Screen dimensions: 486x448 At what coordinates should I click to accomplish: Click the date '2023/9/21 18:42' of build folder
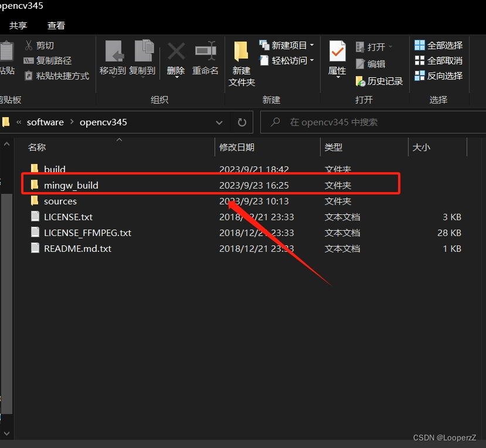pyautogui.click(x=254, y=169)
